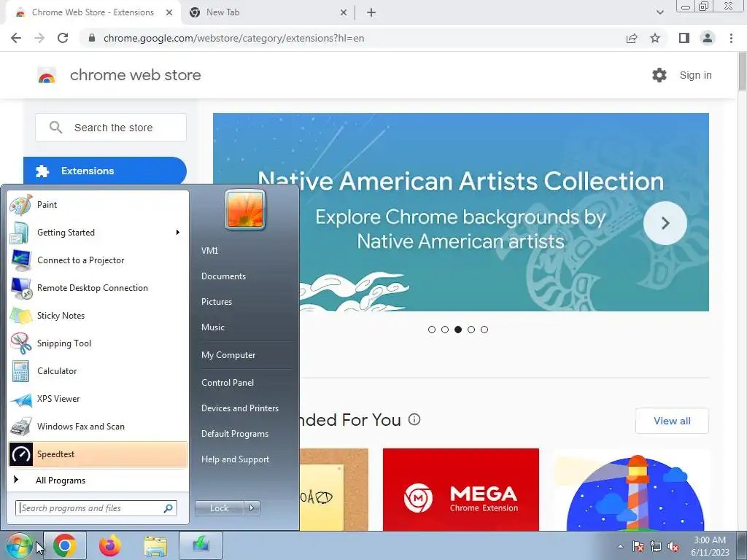Viewport: 747px width, 560px height.
Task: Expand the Getting Started submenu arrow
Action: point(178,233)
